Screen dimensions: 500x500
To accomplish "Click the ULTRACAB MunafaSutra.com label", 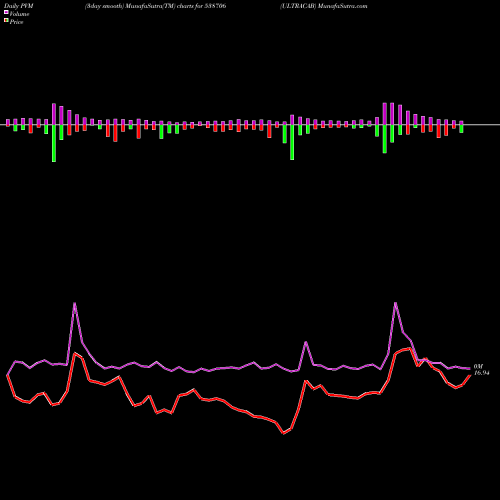I will coord(324,6).
